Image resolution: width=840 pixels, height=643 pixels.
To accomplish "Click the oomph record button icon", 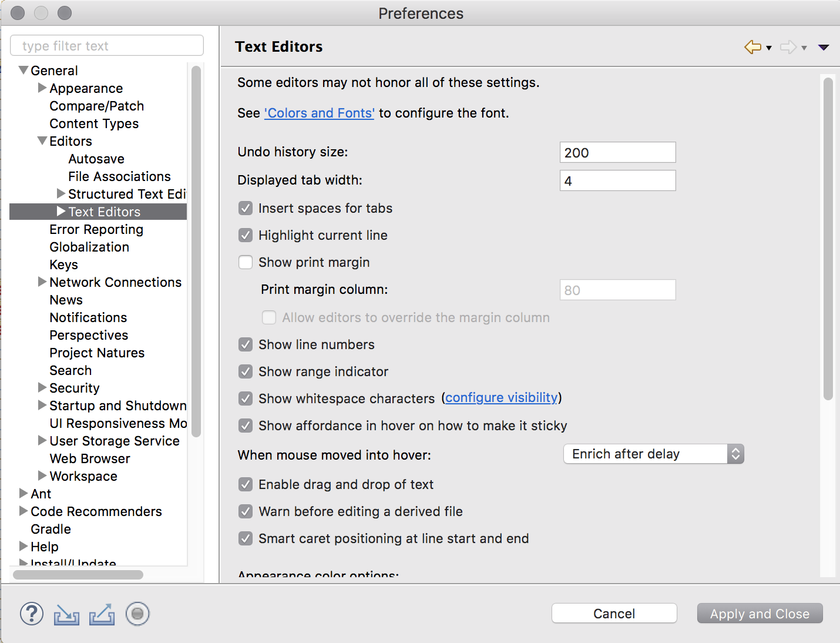I will [x=137, y=614].
